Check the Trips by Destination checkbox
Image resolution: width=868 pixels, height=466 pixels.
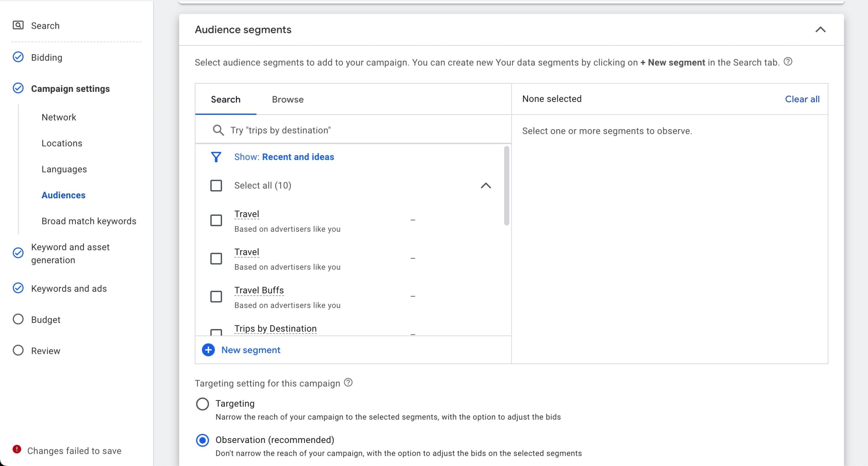pyautogui.click(x=216, y=333)
